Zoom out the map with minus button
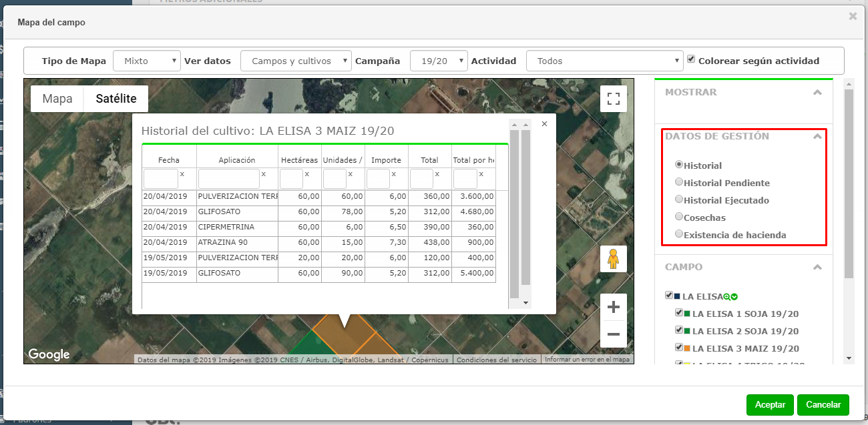This screenshot has height=425, width=868. [x=614, y=334]
